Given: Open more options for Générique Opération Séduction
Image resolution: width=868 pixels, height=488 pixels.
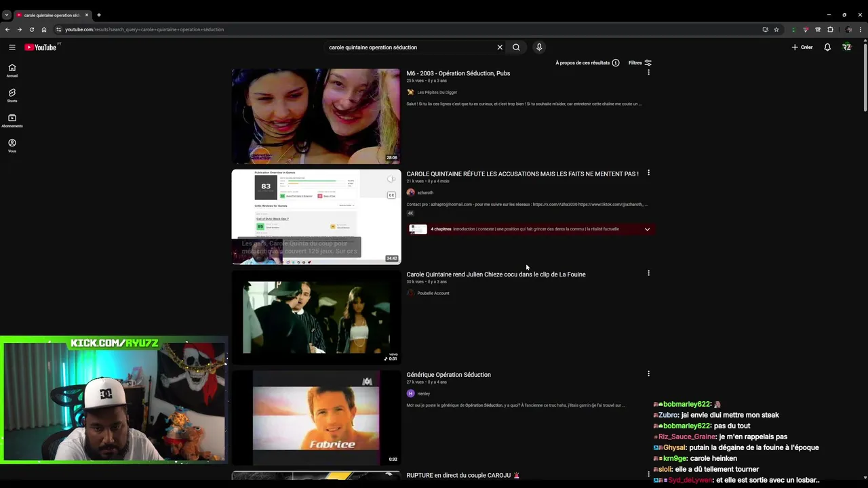Looking at the screenshot, I should tap(648, 373).
